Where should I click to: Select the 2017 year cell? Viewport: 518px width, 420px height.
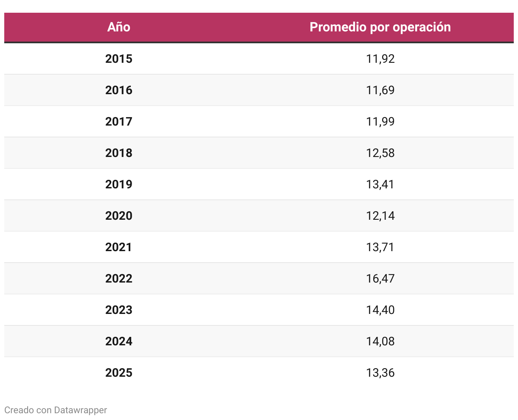(119, 121)
